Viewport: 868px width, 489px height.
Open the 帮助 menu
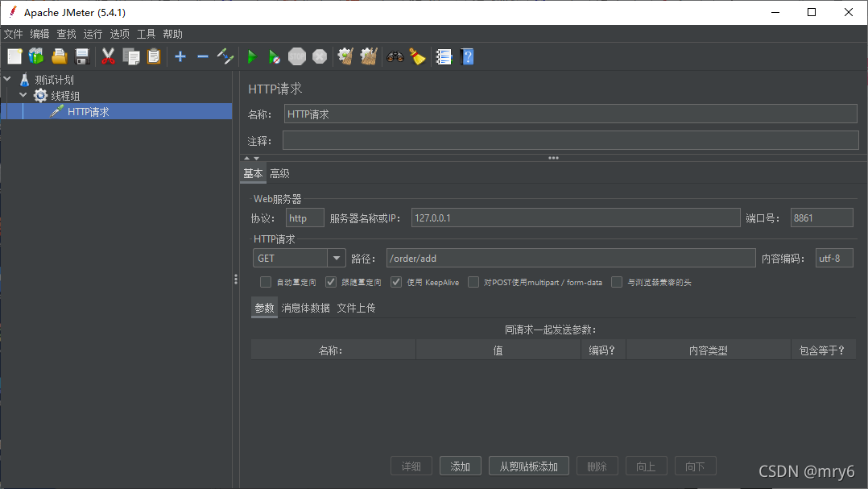pos(172,34)
